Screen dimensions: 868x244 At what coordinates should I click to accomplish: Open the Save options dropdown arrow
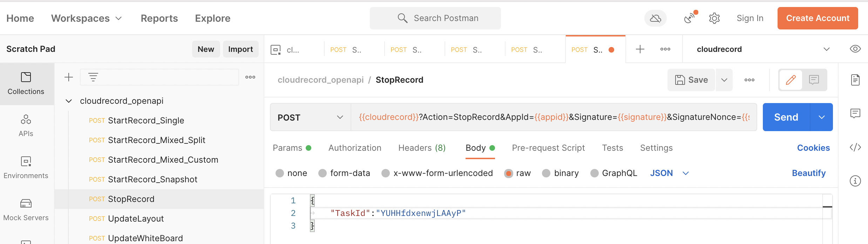point(724,80)
